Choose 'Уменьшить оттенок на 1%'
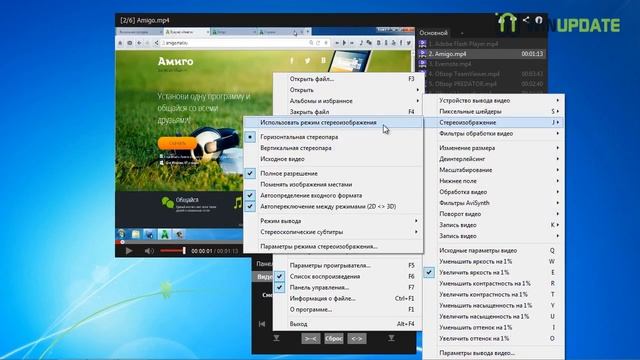This screenshot has width=640, height=360. [x=494, y=327]
